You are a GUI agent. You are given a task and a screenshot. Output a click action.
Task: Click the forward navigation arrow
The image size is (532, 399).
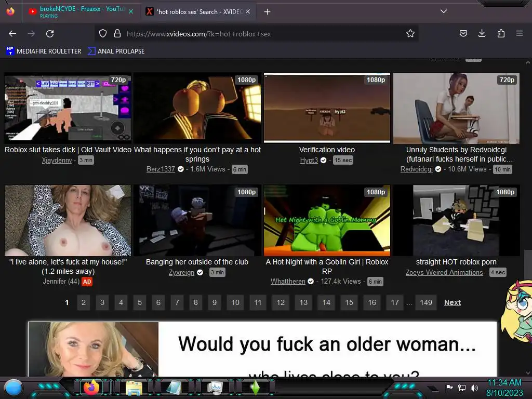pyautogui.click(x=31, y=34)
